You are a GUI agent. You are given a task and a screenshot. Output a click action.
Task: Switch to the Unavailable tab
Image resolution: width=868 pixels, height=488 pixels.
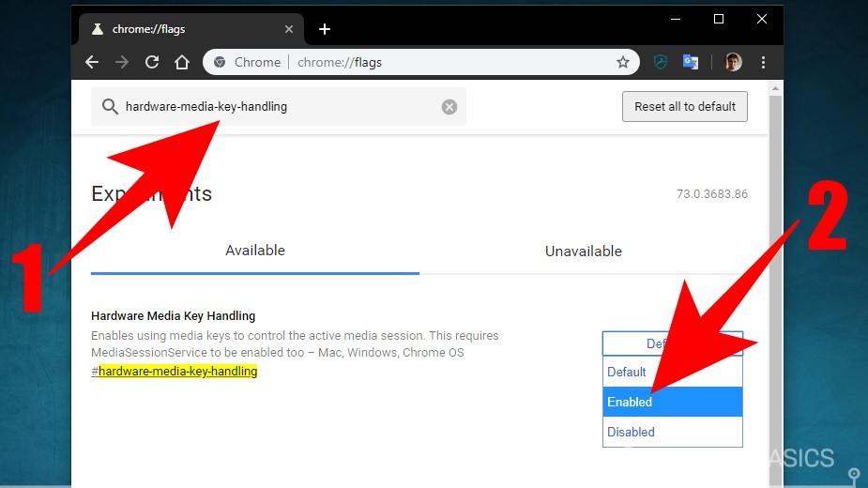tap(584, 251)
